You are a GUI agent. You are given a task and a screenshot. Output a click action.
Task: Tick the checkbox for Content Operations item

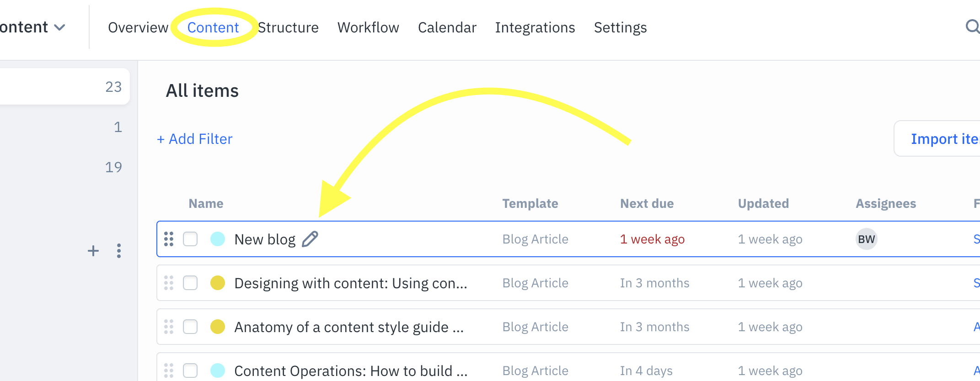tap(190, 370)
